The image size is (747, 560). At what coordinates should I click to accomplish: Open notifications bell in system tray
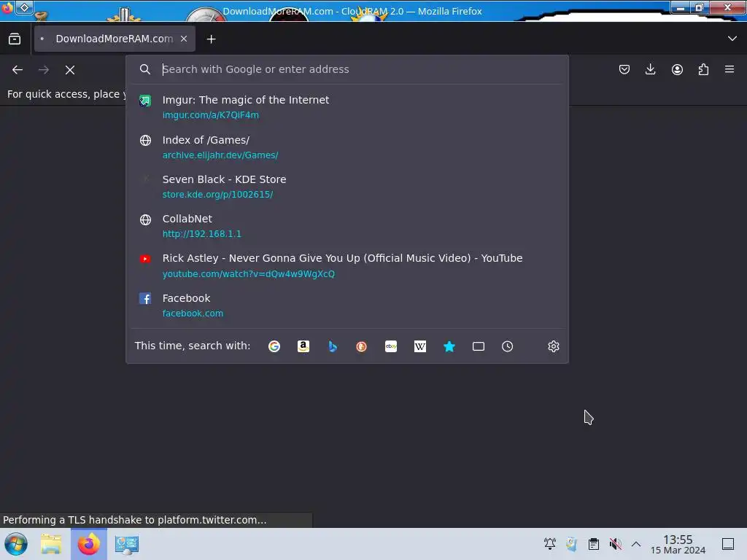pyautogui.click(x=550, y=544)
